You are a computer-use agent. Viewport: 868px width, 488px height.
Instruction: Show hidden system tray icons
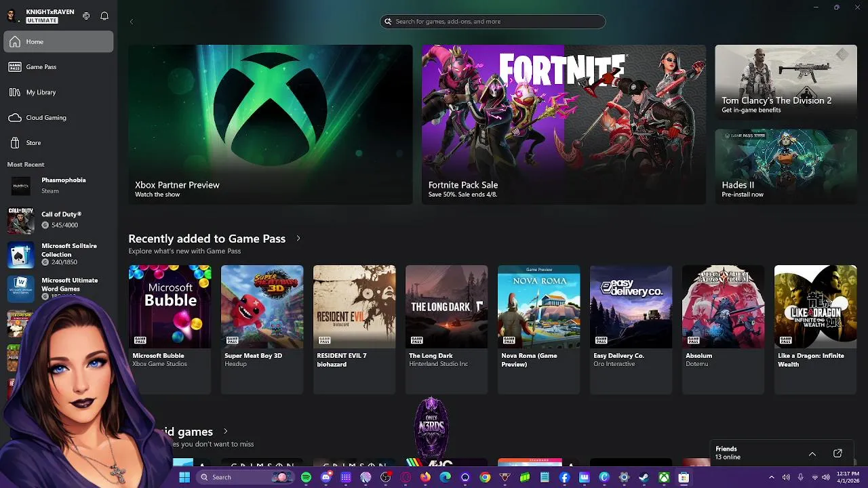[x=771, y=477]
